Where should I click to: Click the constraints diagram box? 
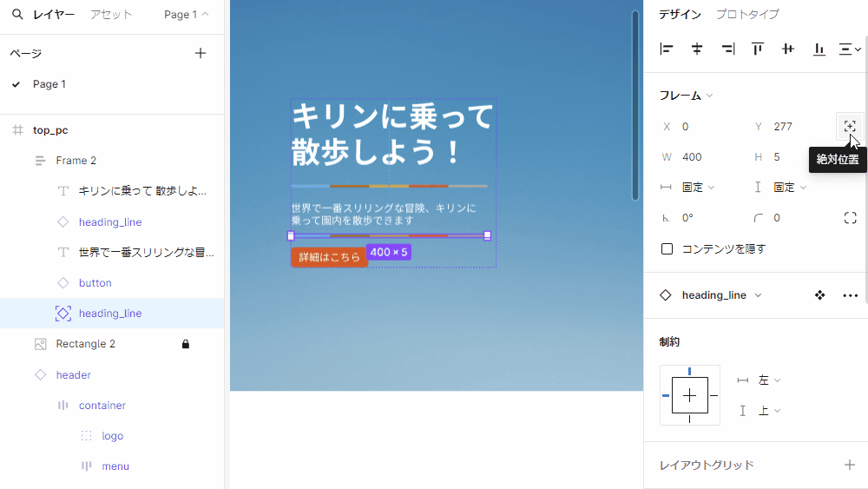coord(690,395)
